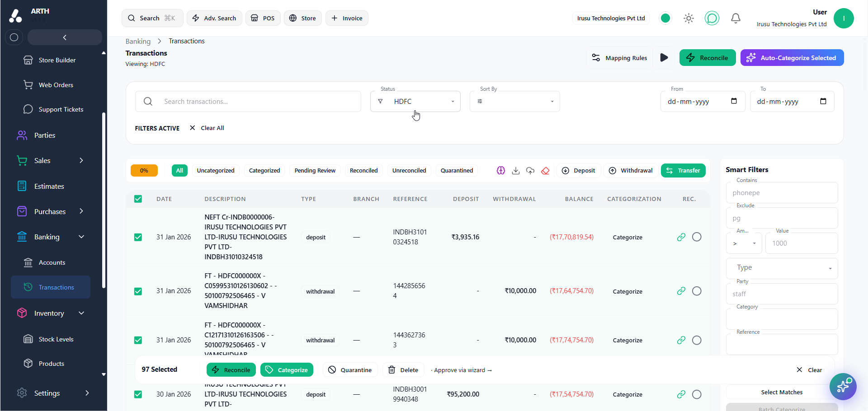Uncheck the first 31 Jan 2026 deposit row

138,237
